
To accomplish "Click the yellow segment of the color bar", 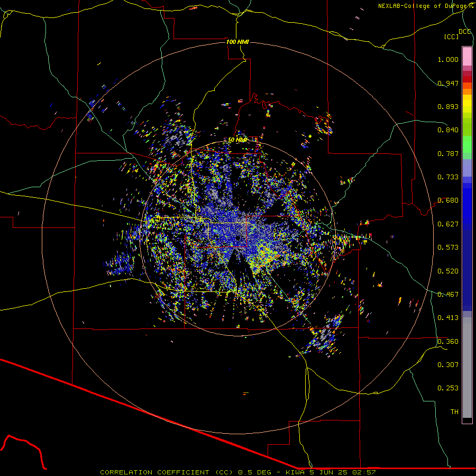I will click(467, 104).
